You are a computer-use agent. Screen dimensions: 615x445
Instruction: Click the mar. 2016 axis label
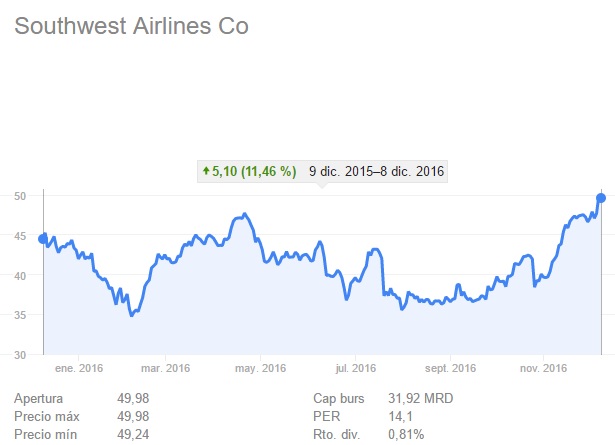point(165,368)
